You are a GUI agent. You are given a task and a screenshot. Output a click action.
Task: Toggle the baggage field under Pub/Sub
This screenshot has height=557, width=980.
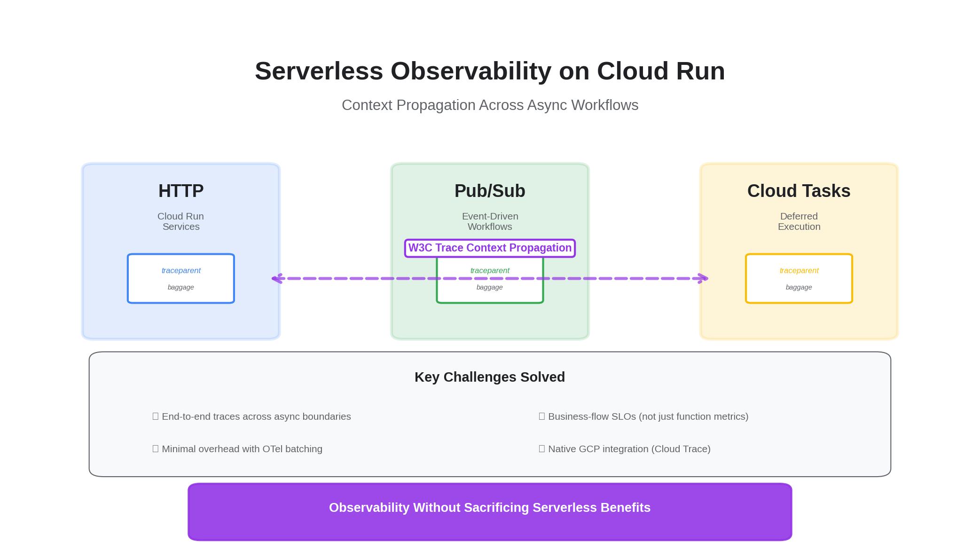coord(489,287)
